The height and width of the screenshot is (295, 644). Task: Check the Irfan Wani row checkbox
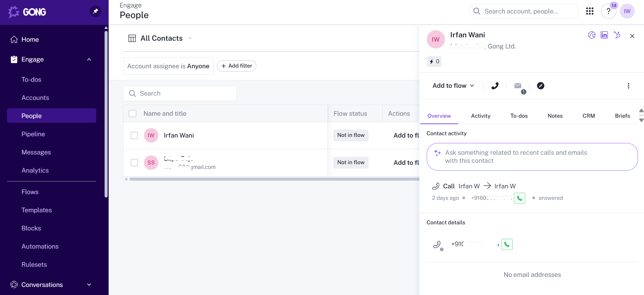(x=134, y=135)
